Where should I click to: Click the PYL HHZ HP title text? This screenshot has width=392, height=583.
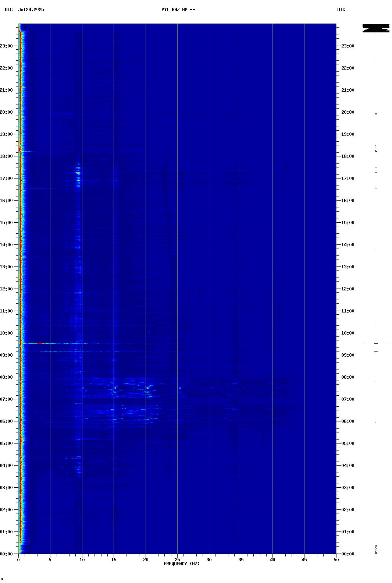tap(178, 10)
